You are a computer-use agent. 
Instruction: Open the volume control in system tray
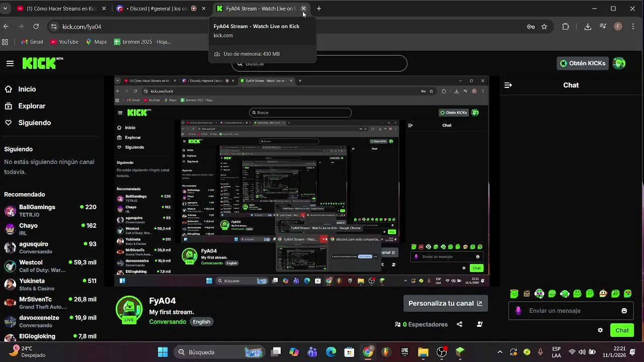[x=582, y=352]
